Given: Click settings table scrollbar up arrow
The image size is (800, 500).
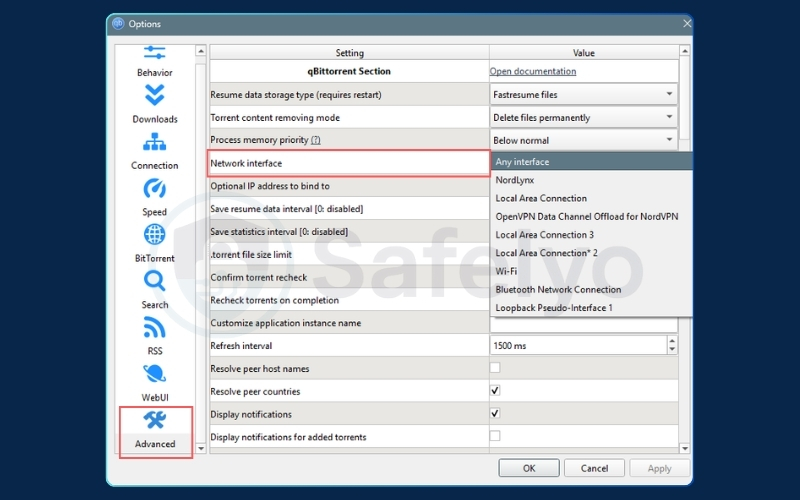Looking at the screenshot, I should [x=685, y=51].
